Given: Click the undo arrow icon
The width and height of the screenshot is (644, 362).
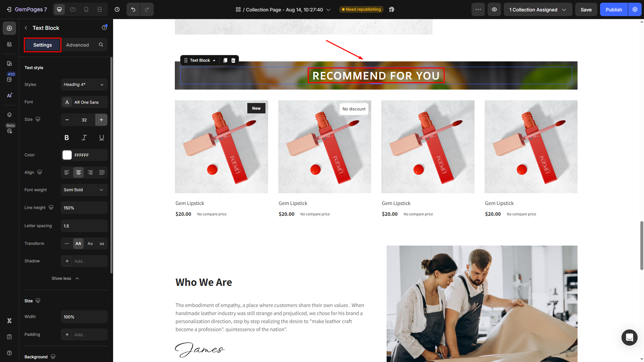Looking at the screenshot, I should point(133,9).
